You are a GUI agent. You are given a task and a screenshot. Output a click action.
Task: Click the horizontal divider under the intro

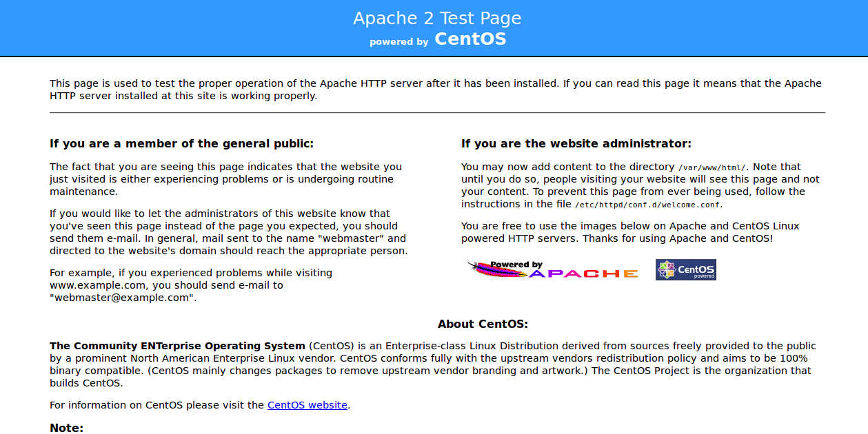[x=437, y=112]
